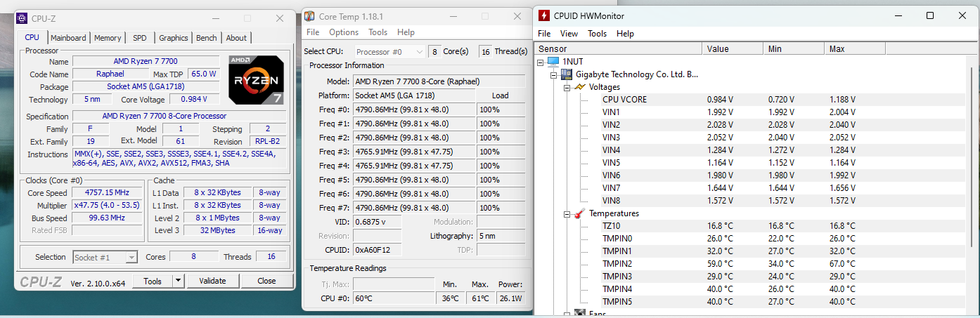980x318 pixels.
Task: Maximize the HWMonitor window
Action: 929,15
